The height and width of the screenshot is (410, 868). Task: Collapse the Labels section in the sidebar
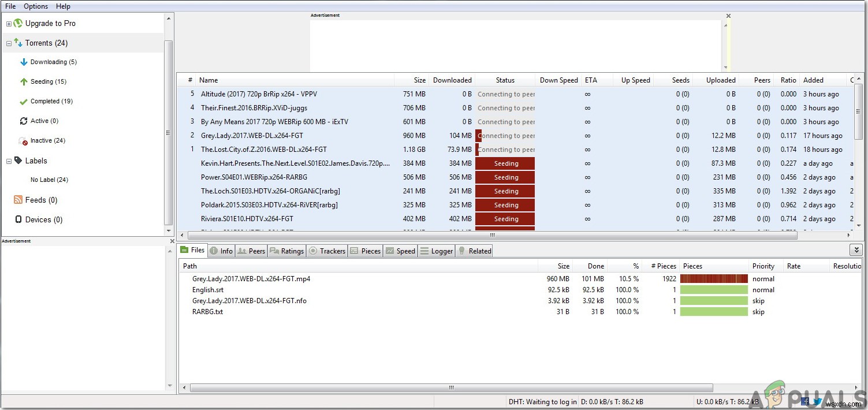[x=8, y=161]
